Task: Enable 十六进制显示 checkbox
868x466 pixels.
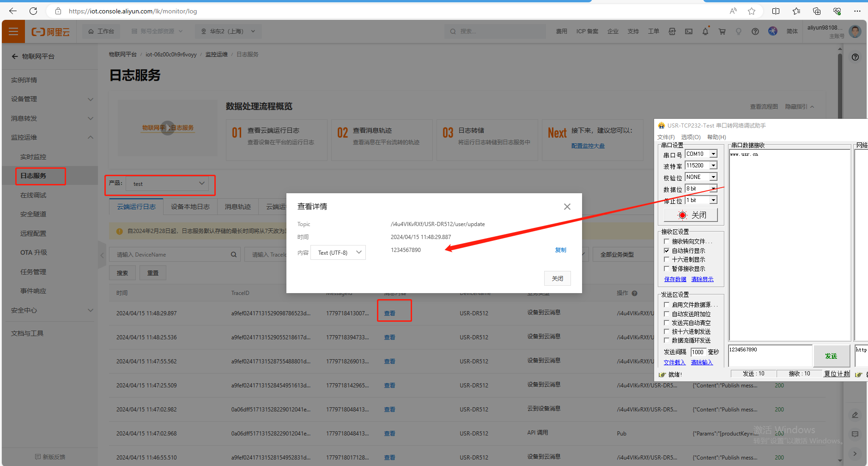Action: (x=667, y=259)
